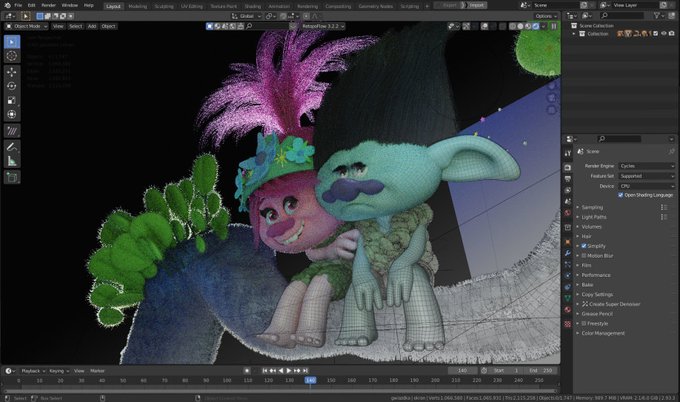The image size is (680, 402).
Task: Open the Device CPU dropdown
Action: pos(647,186)
